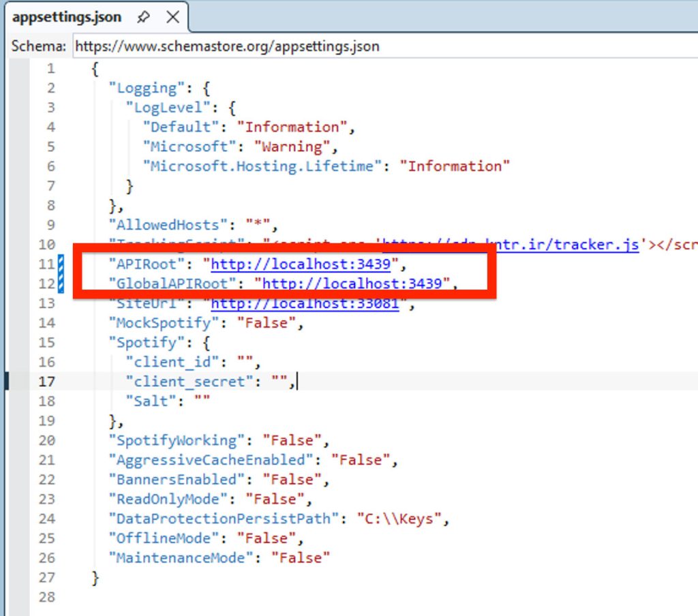
Task: Click the "Warning" value text
Action: tap(292, 147)
